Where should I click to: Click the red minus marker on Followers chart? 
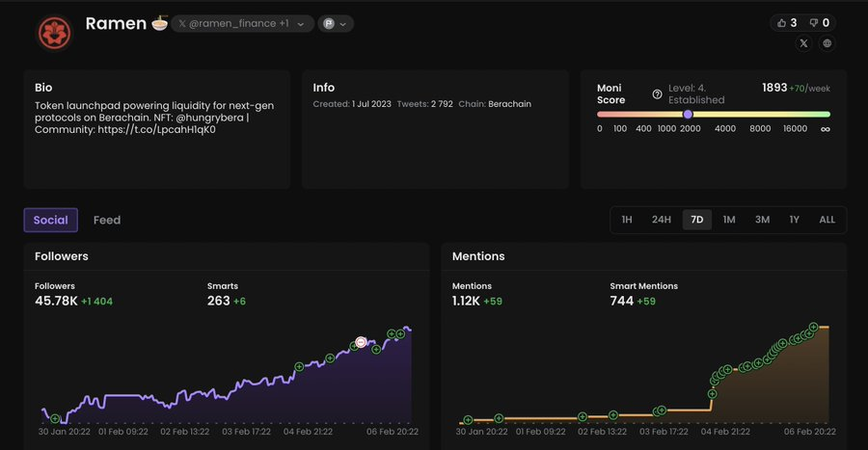coord(362,342)
